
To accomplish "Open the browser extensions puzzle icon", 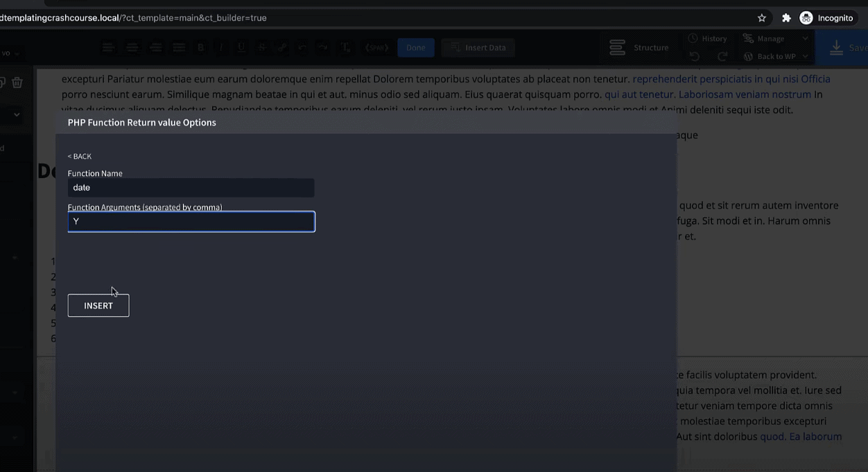I will point(786,18).
